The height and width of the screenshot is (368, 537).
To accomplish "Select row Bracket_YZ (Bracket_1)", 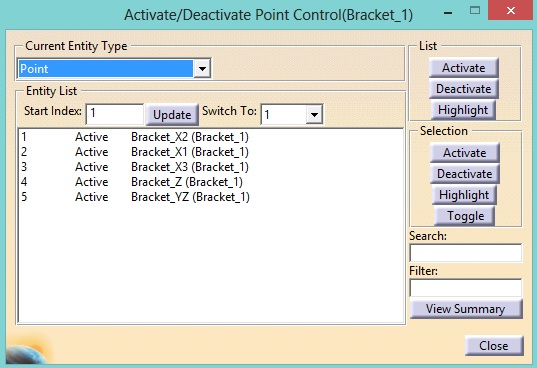I will click(211, 197).
